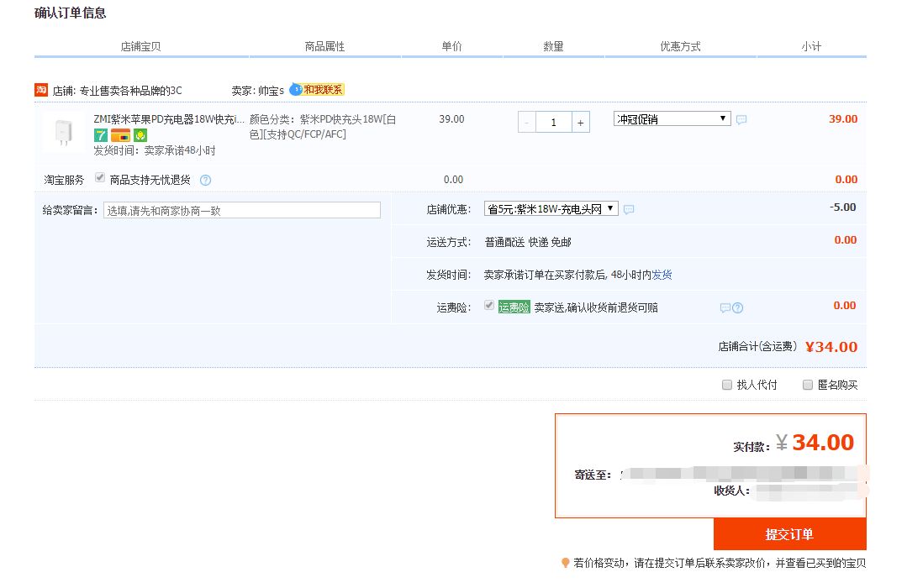Screen dimensions: 907x588
Task: Increase quantity with plus button
Action: (x=580, y=122)
